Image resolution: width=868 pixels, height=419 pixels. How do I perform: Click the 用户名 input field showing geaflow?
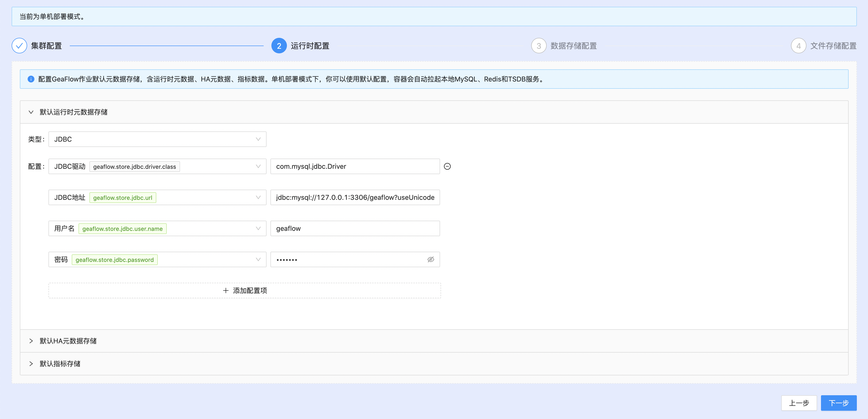click(355, 228)
